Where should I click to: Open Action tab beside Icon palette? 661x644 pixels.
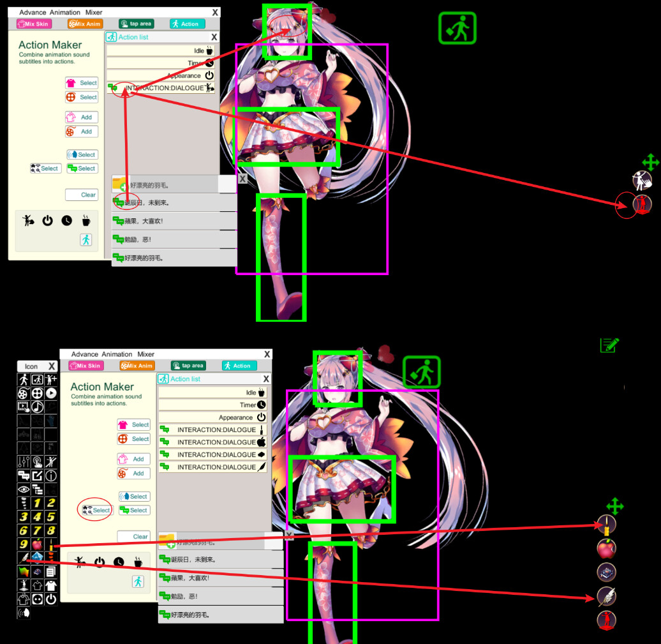pos(239,366)
